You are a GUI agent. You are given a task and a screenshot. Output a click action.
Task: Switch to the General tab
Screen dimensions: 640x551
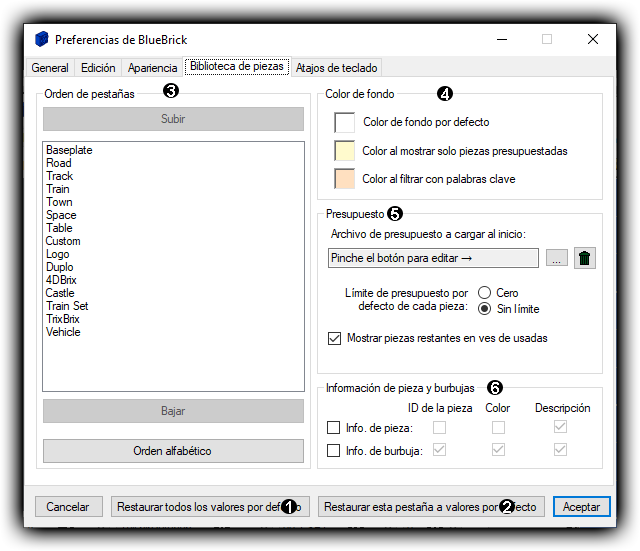tap(50, 68)
